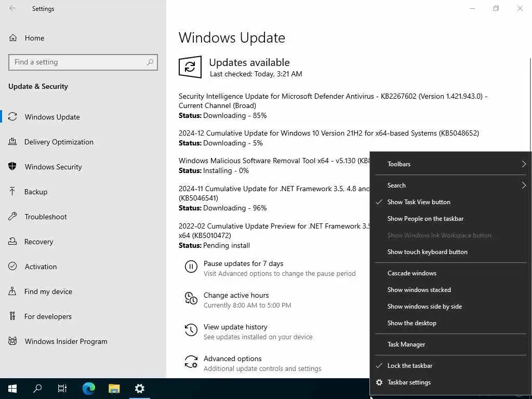Select Show windows side by side
This screenshot has width=532, height=399.
(x=450, y=307)
